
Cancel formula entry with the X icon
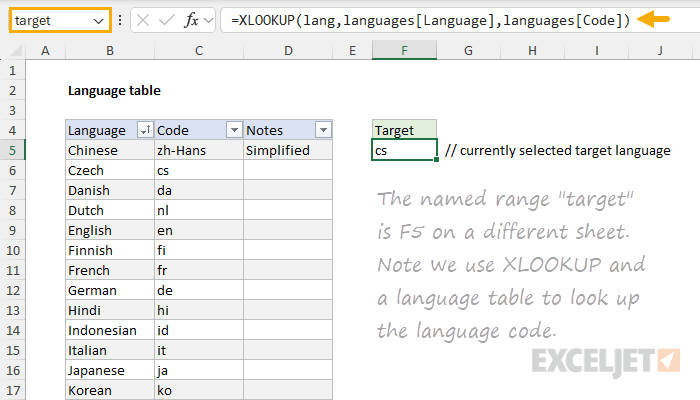[143, 21]
